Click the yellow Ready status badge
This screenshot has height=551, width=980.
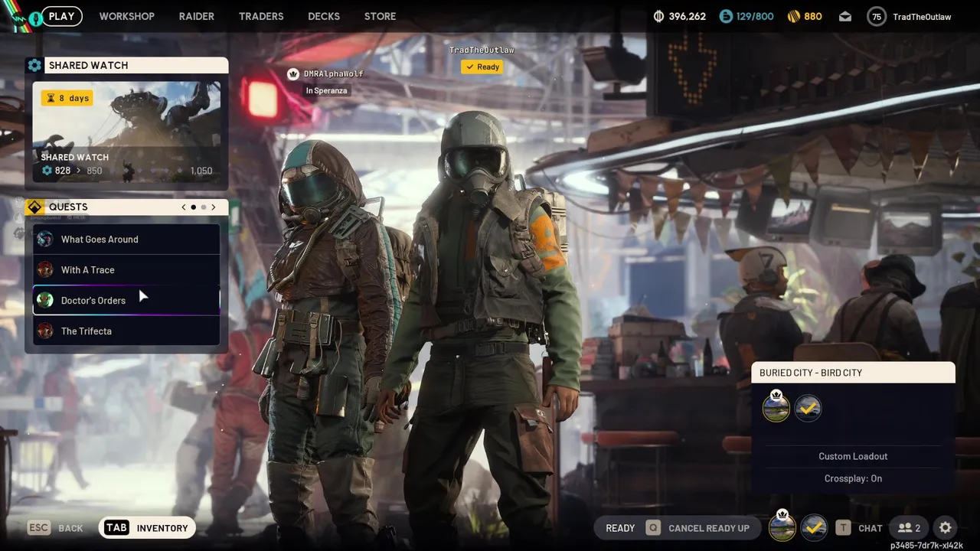(482, 67)
